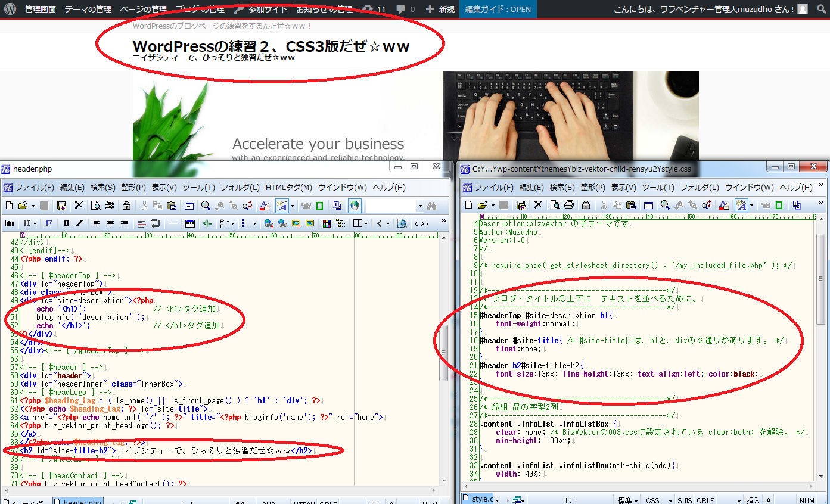Close the document with X icon in header.php window

point(78,206)
